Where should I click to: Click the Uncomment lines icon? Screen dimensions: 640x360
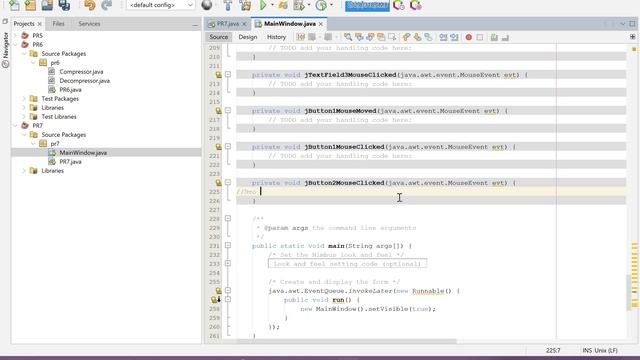(505, 37)
